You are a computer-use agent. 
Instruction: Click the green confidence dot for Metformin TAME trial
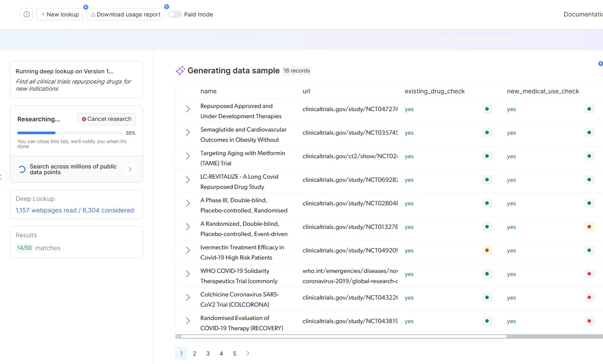[487, 156]
